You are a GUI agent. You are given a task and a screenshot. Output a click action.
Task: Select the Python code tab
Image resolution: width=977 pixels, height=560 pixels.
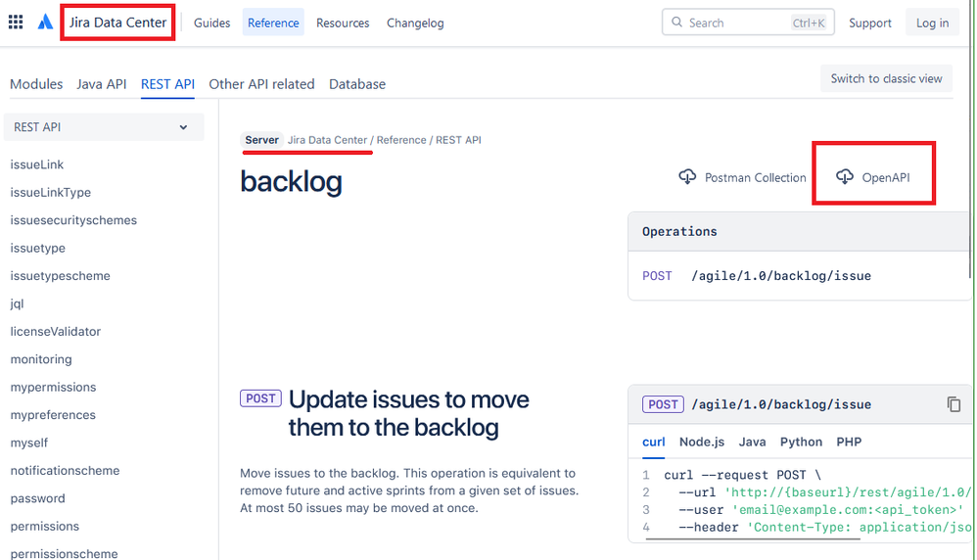(x=801, y=442)
